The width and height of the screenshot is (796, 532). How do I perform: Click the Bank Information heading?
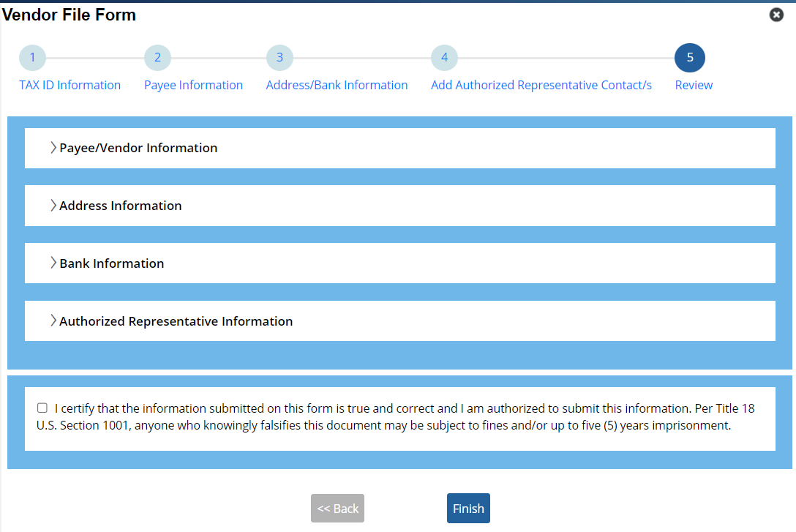coord(112,263)
